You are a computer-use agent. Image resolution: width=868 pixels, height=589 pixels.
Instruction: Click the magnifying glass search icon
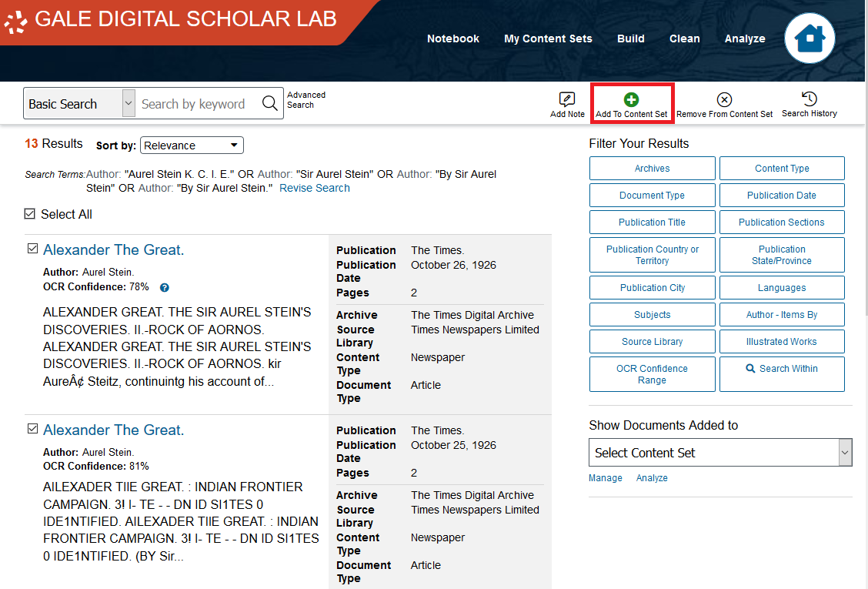pos(270,104)
